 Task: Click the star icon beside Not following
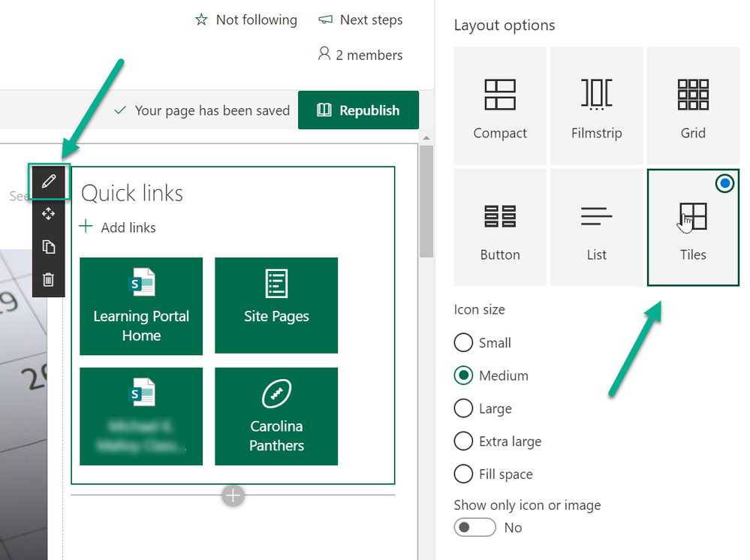pyautogui.click(x=201, y=20)
